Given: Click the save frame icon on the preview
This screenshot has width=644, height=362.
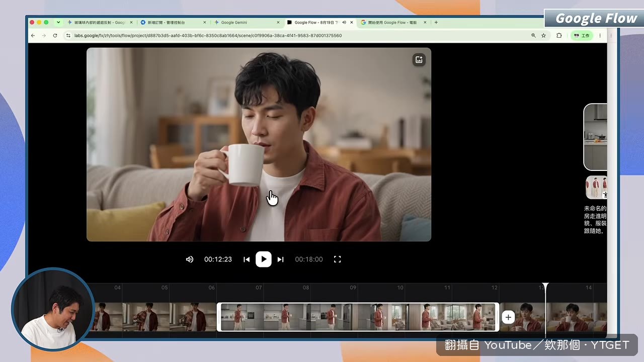Looking at the screenshot, I should click(x=419, y=60).
